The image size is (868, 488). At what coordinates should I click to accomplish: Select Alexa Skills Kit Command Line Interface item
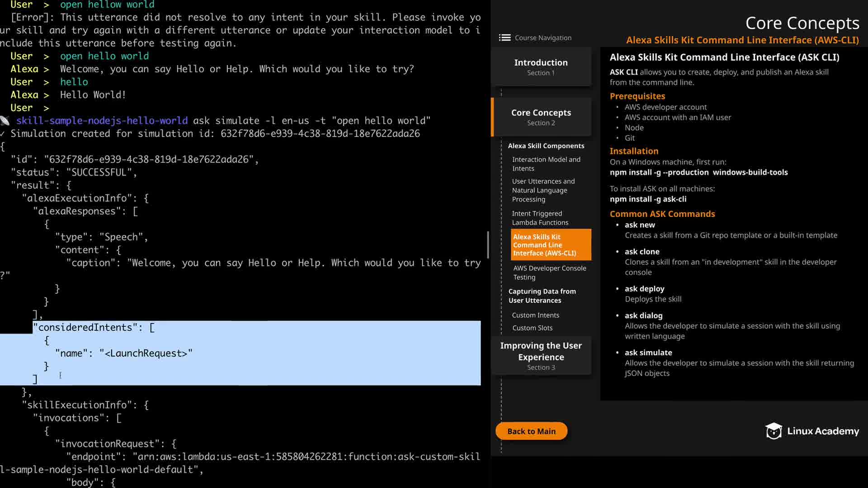(x=550, y=245)
